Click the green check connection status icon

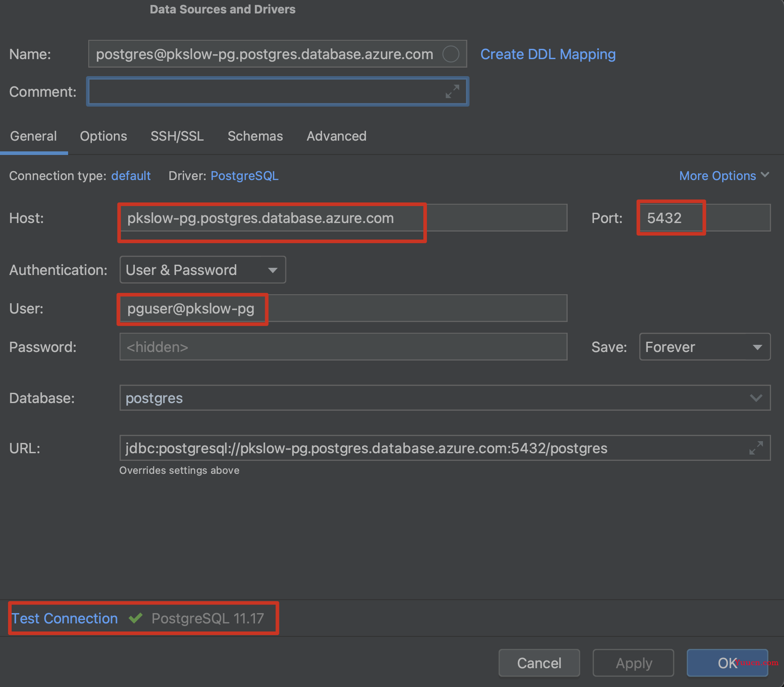(135, 618)
